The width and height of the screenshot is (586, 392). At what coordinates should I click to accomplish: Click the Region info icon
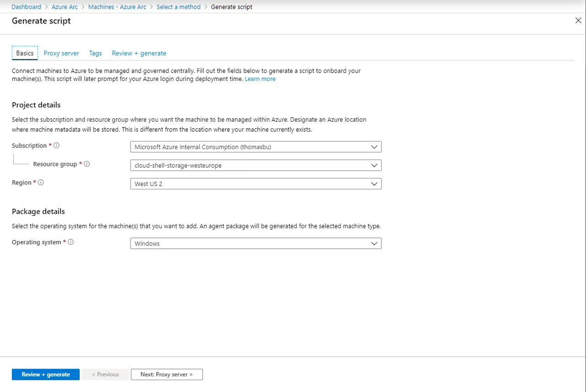click(x=40, y=182)
